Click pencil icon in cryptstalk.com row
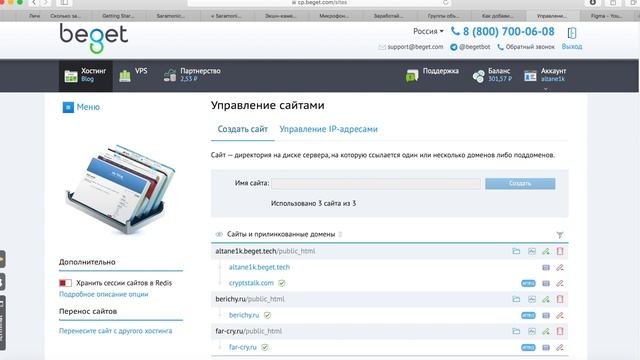 click(560, 283)
